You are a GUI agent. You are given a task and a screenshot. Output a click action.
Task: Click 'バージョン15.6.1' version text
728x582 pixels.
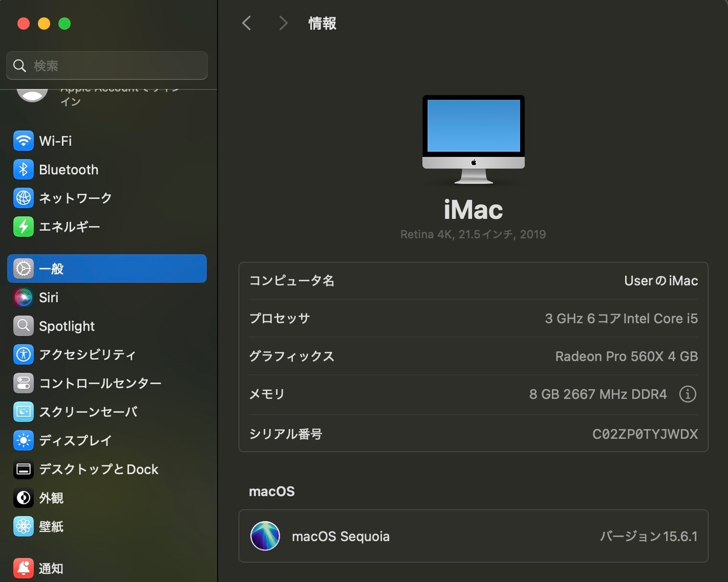pyautogui.click(x=649, y=537)
